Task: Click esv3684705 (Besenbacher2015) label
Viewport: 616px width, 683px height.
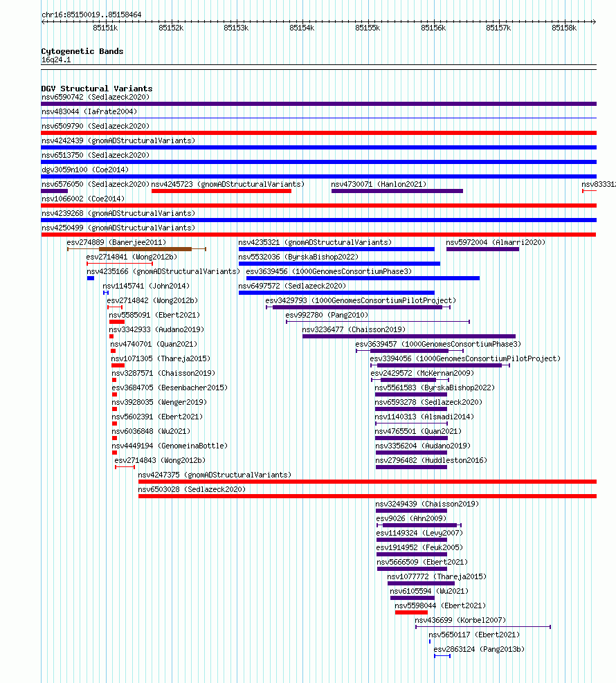Action: point(170,388)
